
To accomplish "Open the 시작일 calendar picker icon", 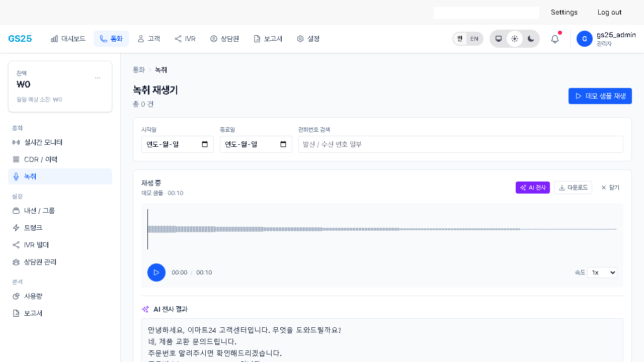I will coord(205,144).
